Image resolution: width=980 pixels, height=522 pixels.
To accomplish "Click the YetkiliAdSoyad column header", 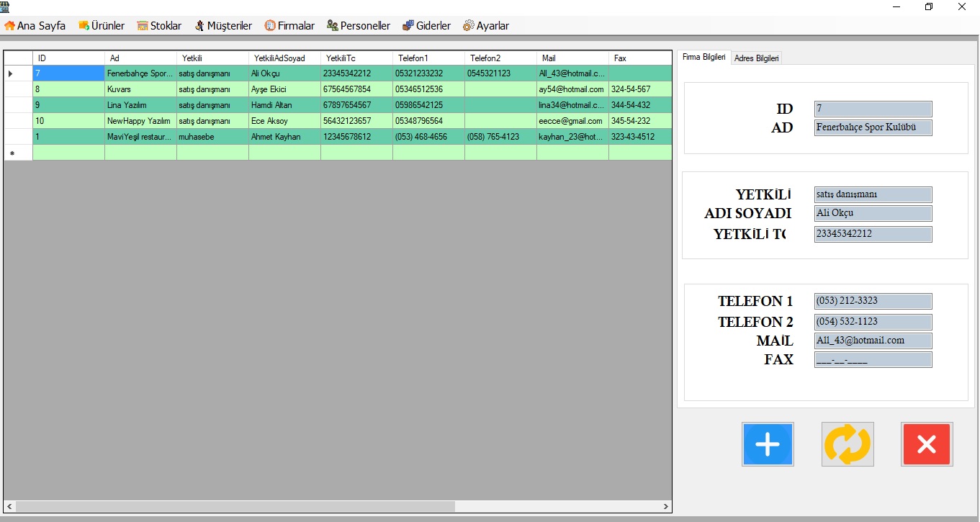I will 284,58.
